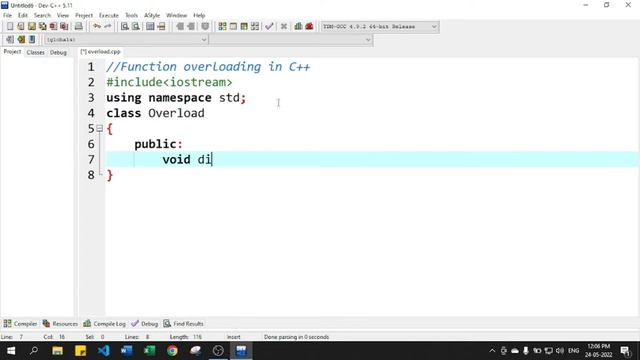Viewport: 640px width, 360px height.
Task: Click the Windows Start button
Action: tap(11, 351)
